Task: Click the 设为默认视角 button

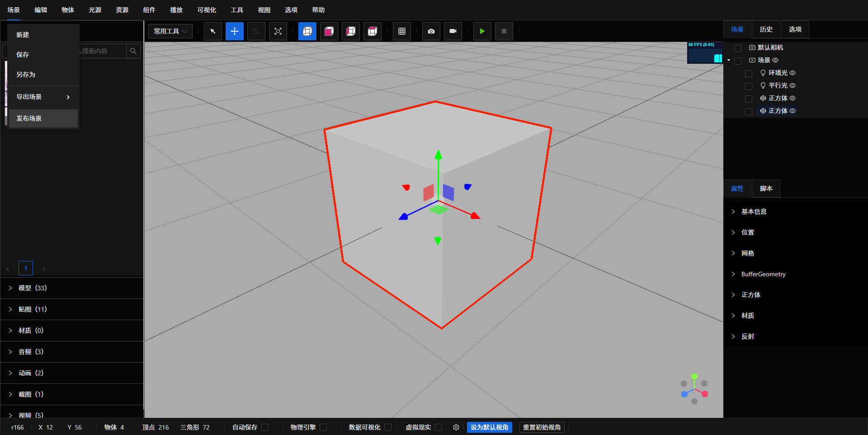Action: (489, 427)
